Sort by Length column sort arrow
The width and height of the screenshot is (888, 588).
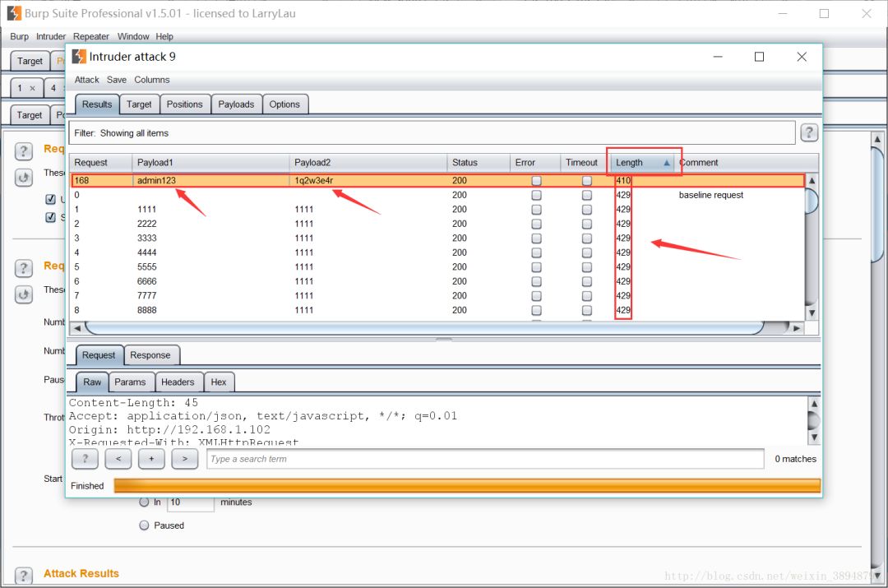[667, 163]
